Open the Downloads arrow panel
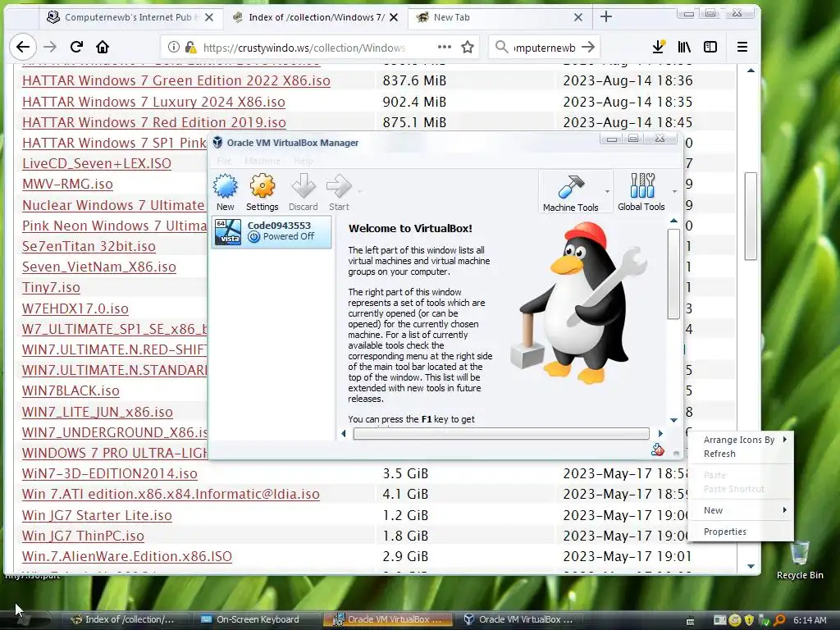Viewport: 840px width, 630px height. pos(659,47)
